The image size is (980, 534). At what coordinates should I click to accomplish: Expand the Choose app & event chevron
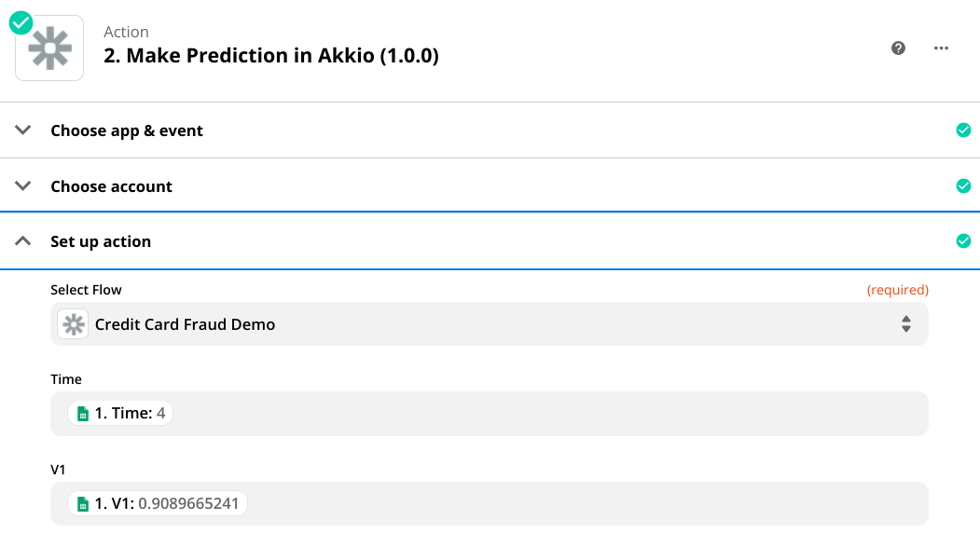click(x=24, y=130)
